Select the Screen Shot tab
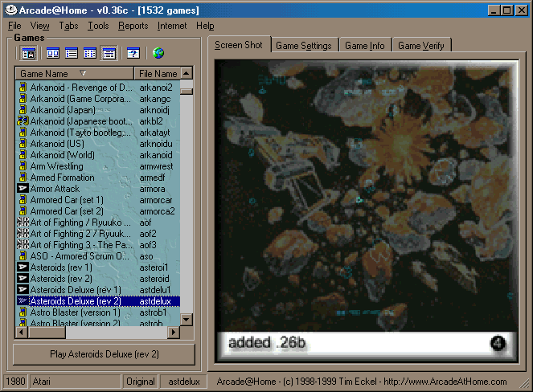 click(x=239, y=45)
